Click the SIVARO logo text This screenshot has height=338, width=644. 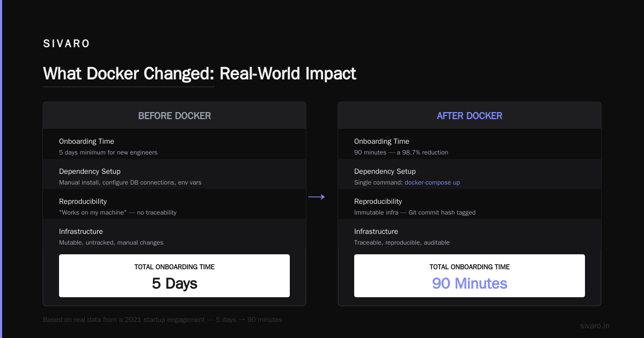coord(67,44)
